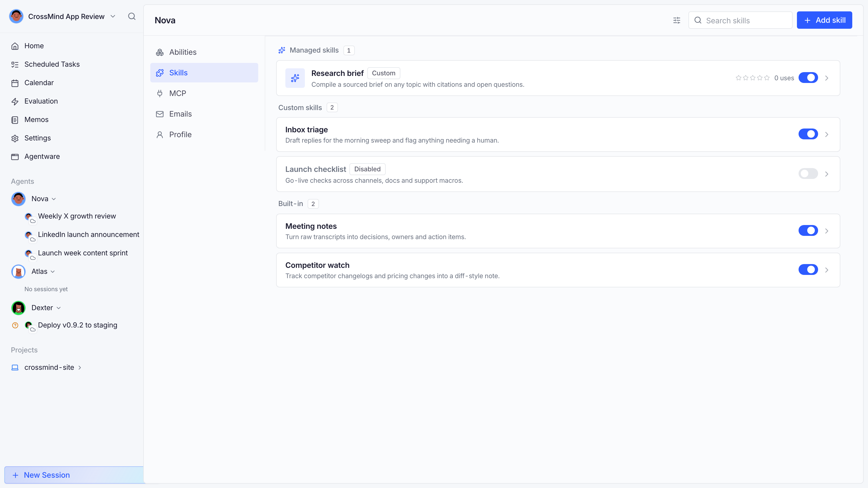Expand the crossmind-site project
The width and height of the screenshot is (868, 488).
pos(79,368)
